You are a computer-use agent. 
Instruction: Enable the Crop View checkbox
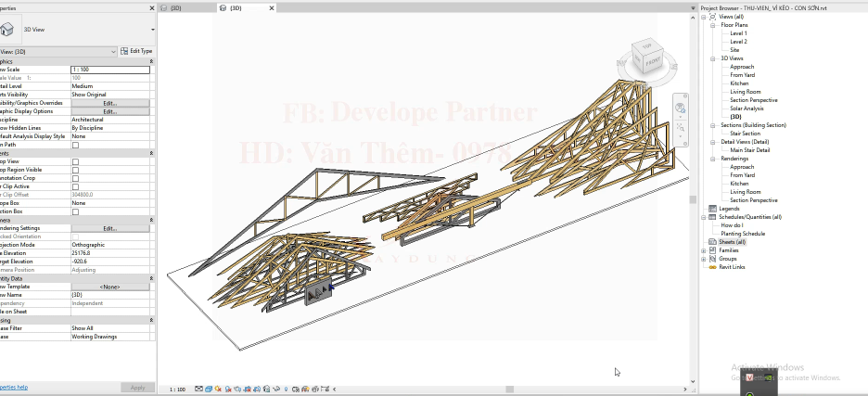pyautogui.click(x=75, y=161)
